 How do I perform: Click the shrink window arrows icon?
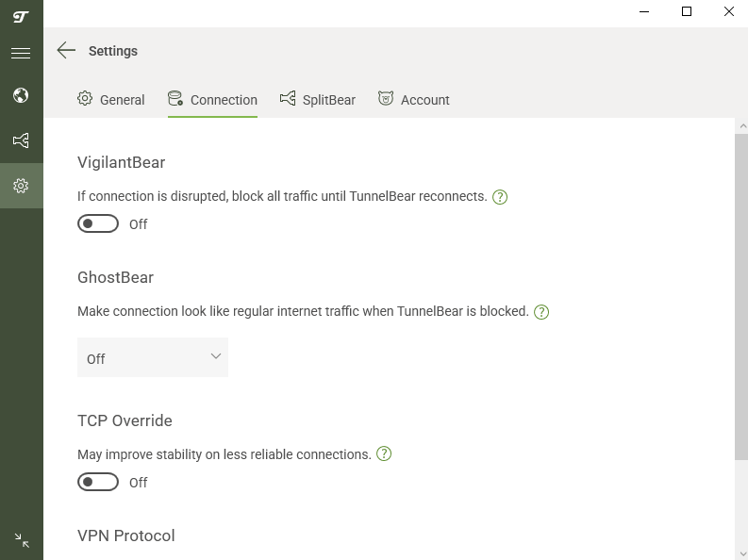click(22, 540)
